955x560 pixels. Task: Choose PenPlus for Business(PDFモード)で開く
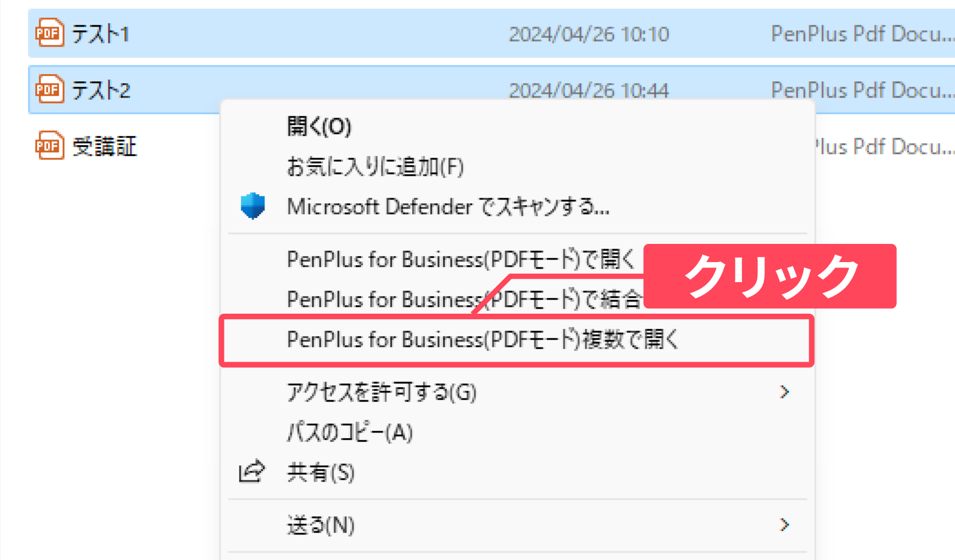click(461, 259)
